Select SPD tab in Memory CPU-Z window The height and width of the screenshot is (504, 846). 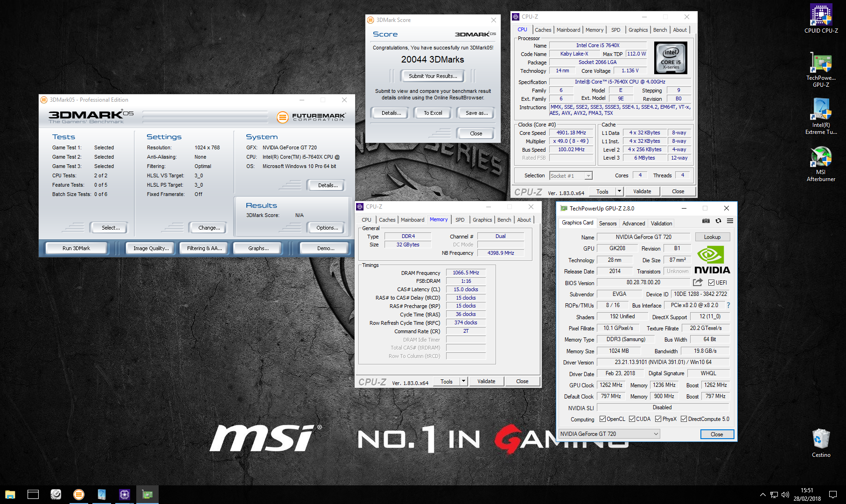pos(460,220)
